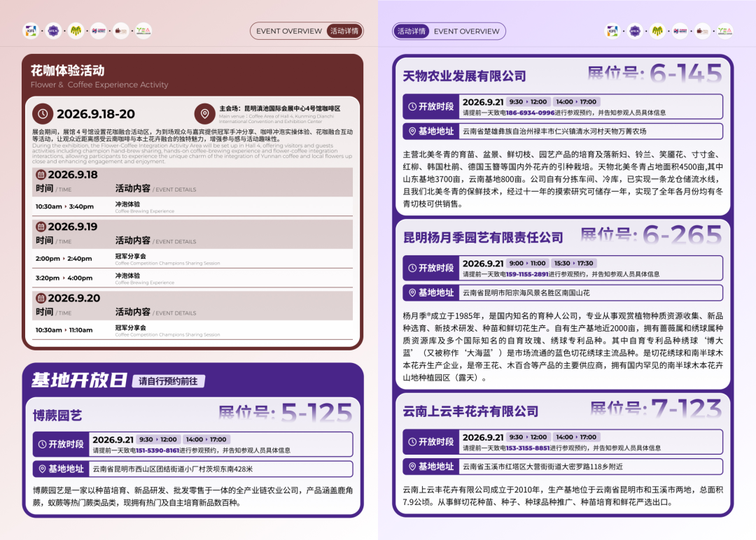The width and height of the screenshot is (756, 540).
Task: Click the 15:30 17:30 time chip
Action: 574,263
